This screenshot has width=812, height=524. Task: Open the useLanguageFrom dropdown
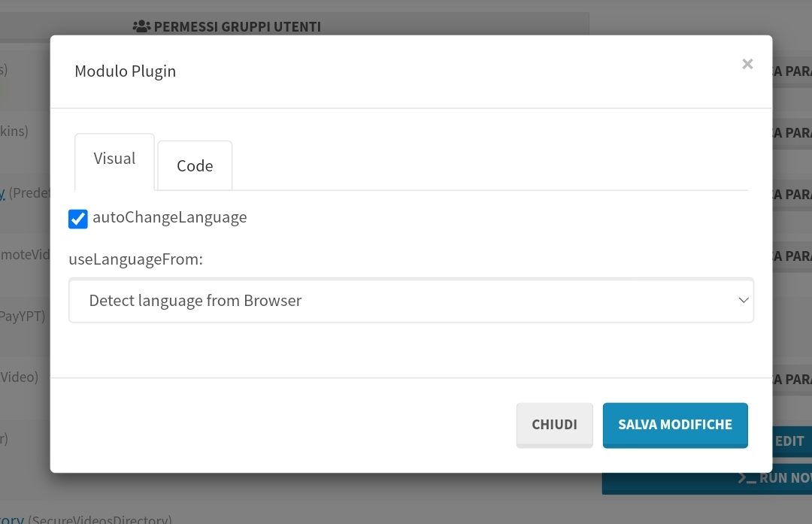[411, 300]
